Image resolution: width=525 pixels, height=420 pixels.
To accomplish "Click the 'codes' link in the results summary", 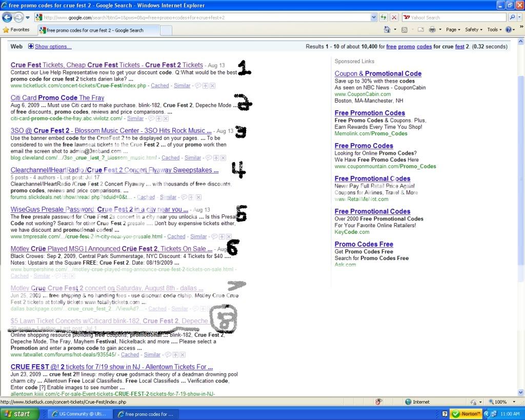I will click(424, 47).
